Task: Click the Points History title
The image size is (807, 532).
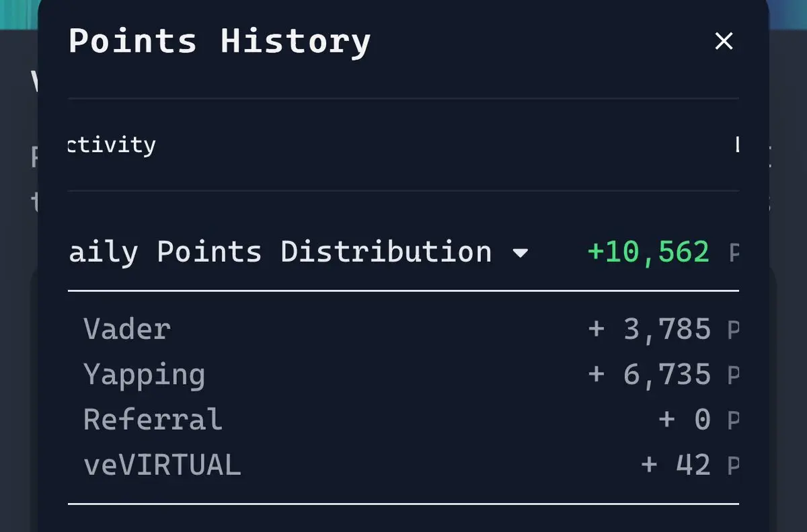Action: click(219, 41)
